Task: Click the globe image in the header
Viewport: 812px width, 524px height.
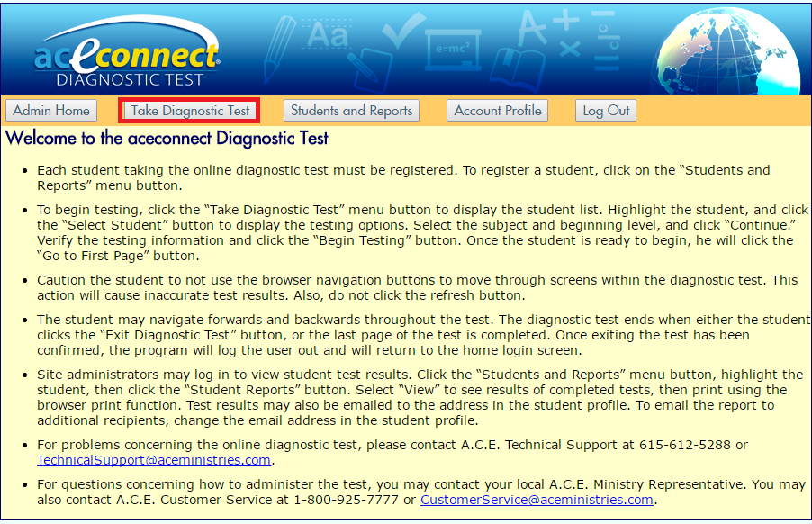Action: coord(729,51)
